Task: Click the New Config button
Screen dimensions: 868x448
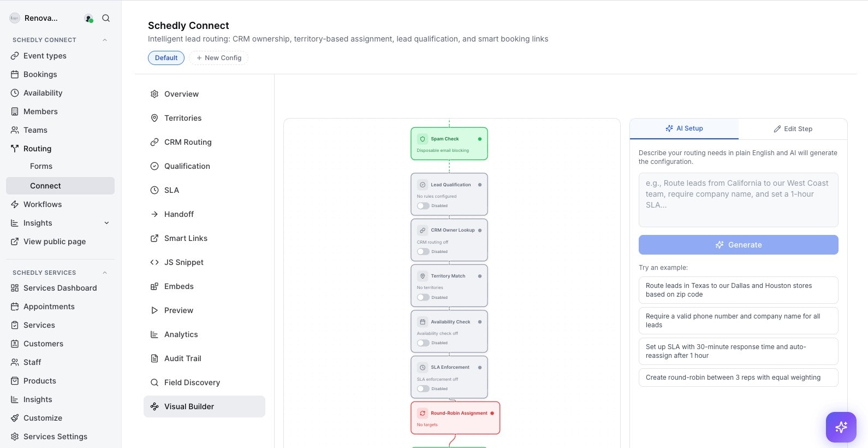Action: (x=219, y=58)
